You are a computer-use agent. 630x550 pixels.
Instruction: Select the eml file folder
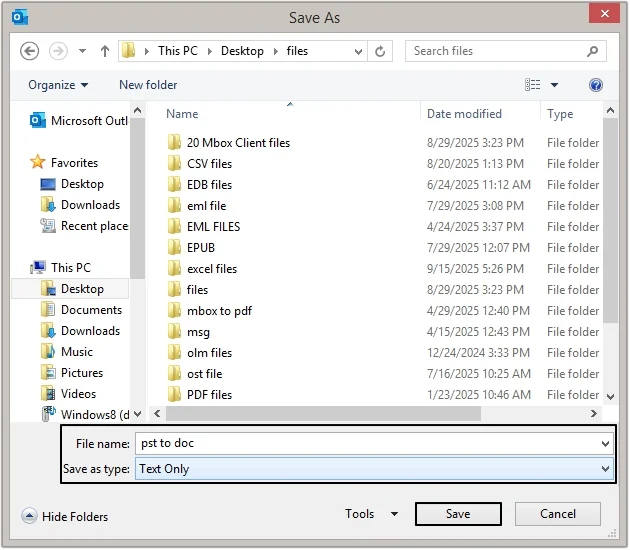197,206
